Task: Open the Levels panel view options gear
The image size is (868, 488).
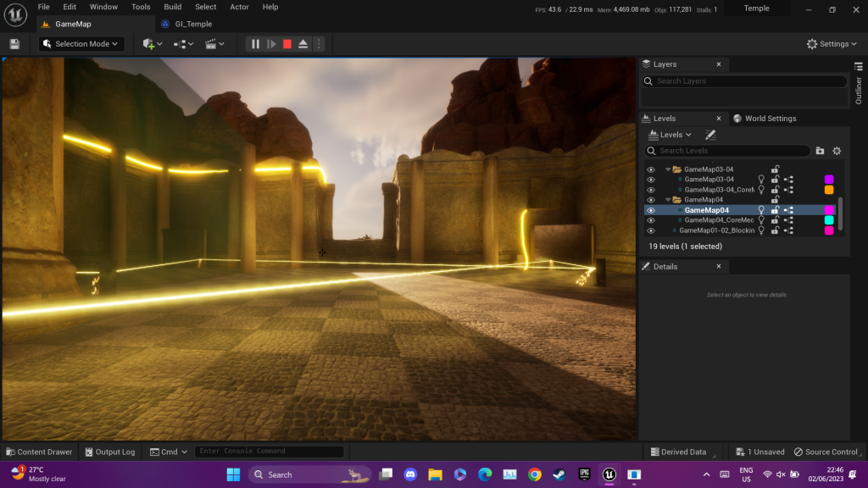Action: point(837,151)
